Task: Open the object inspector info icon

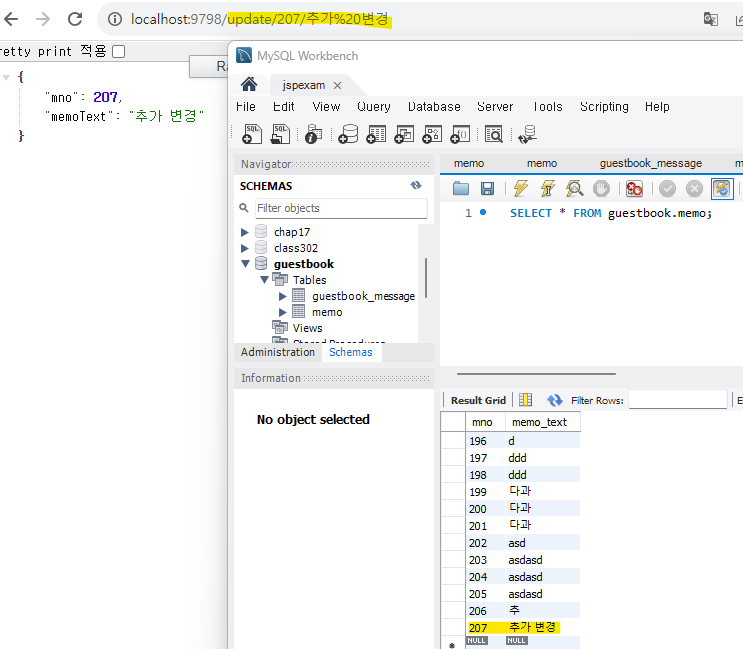Action: (313, 134)
